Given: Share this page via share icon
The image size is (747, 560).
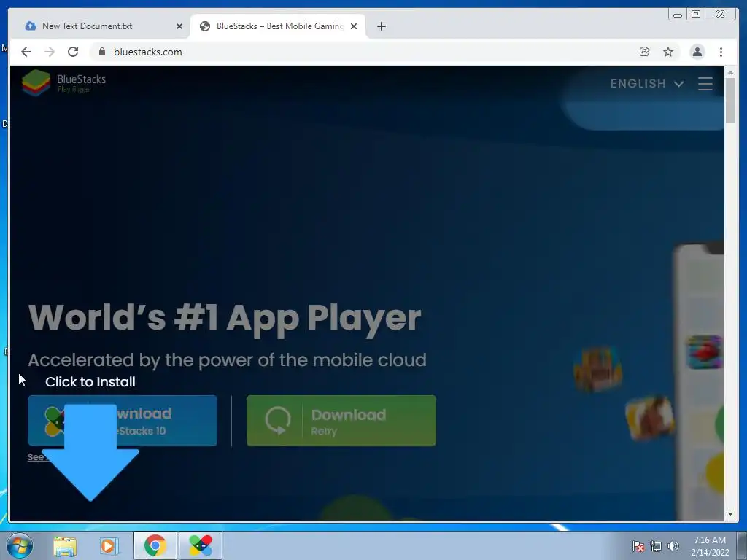Looking at the screenshot, I should pos(645,52).
